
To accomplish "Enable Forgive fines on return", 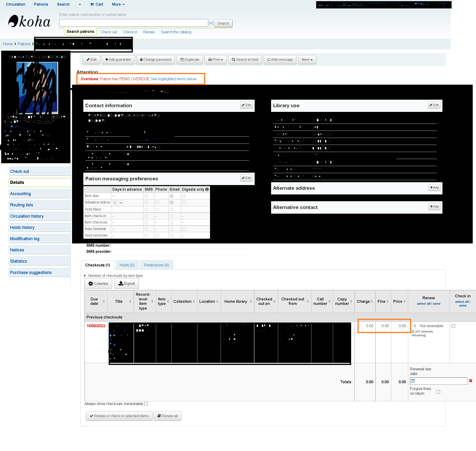I will 438,392.
